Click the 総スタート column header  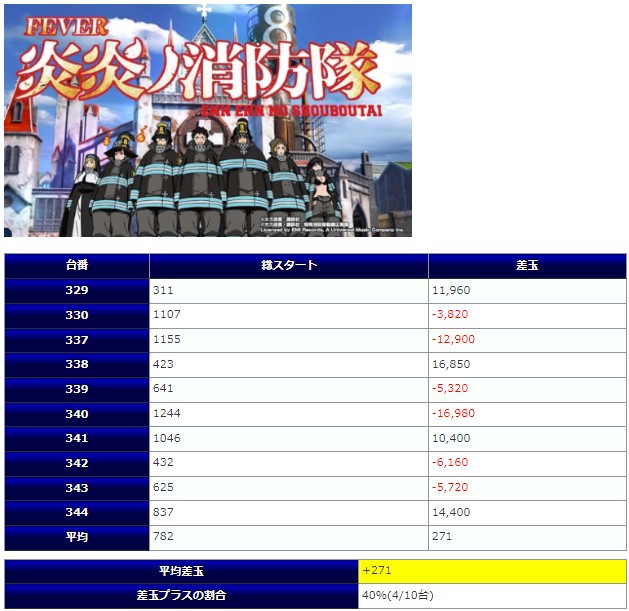(289, 266)
